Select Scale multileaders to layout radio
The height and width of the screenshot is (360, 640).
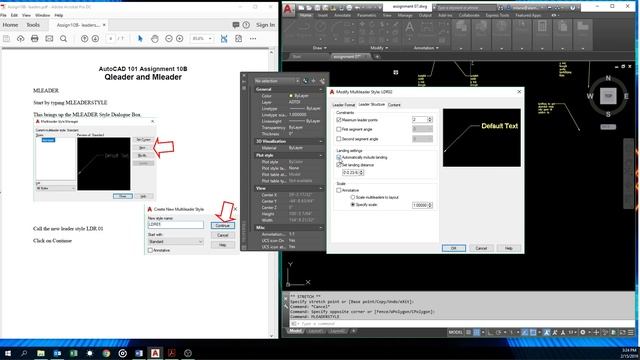coord(353,197)
